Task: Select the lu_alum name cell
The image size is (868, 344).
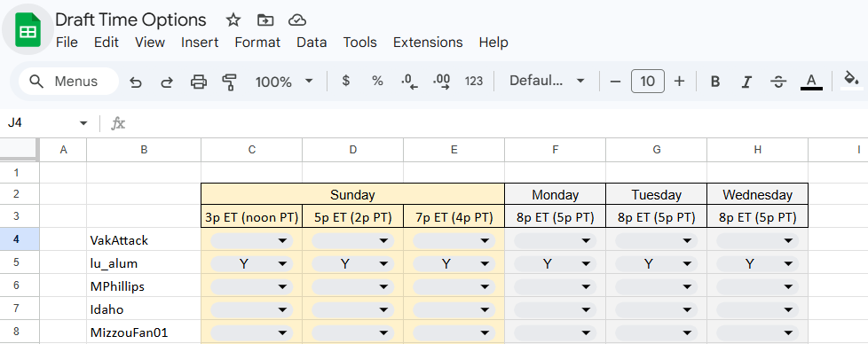Action: point(144,263)
